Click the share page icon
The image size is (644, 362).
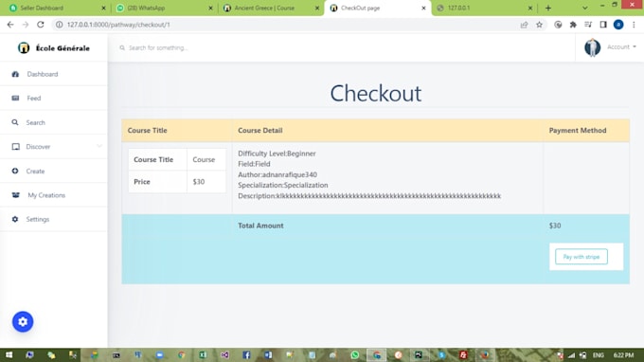point(524,25)
